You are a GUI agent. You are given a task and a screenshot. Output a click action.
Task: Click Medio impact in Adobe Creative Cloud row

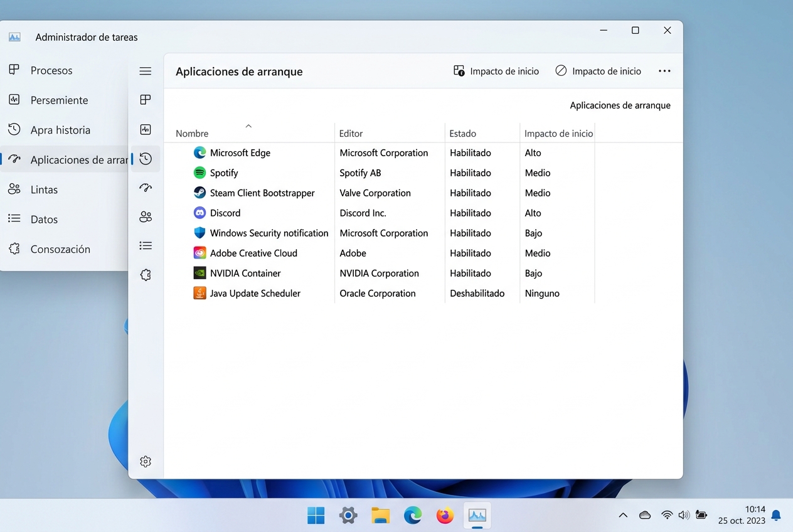click(538, 253)
